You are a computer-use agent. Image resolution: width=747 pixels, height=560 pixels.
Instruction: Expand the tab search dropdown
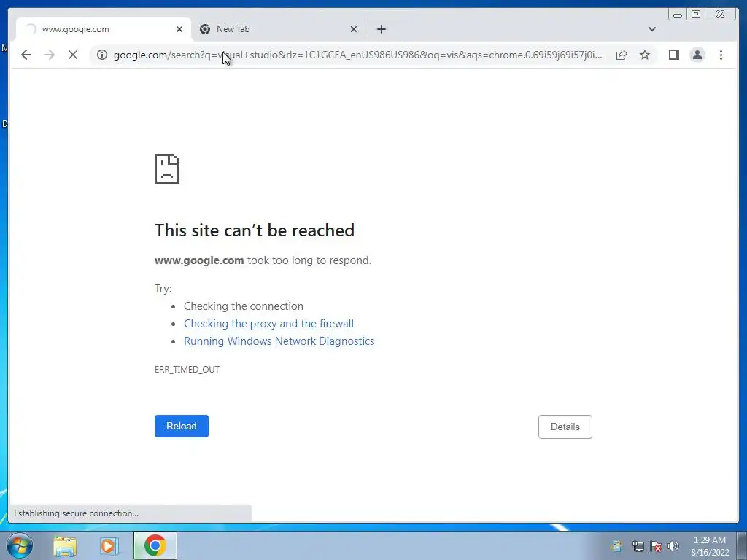tap(651, 29)
